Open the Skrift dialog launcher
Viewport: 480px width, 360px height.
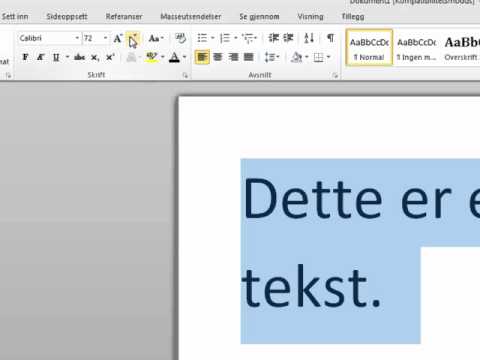185,76
